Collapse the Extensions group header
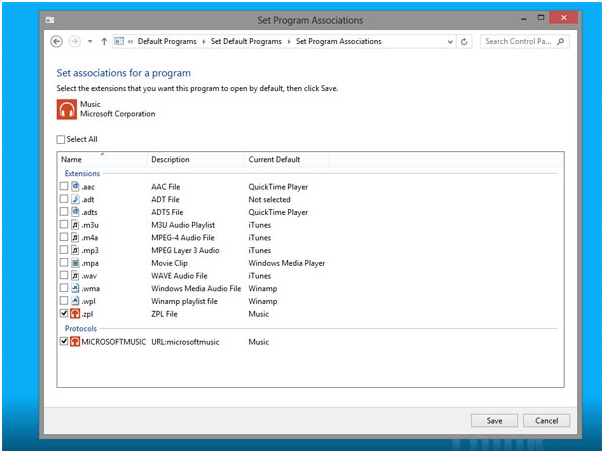 coord(82,173)
